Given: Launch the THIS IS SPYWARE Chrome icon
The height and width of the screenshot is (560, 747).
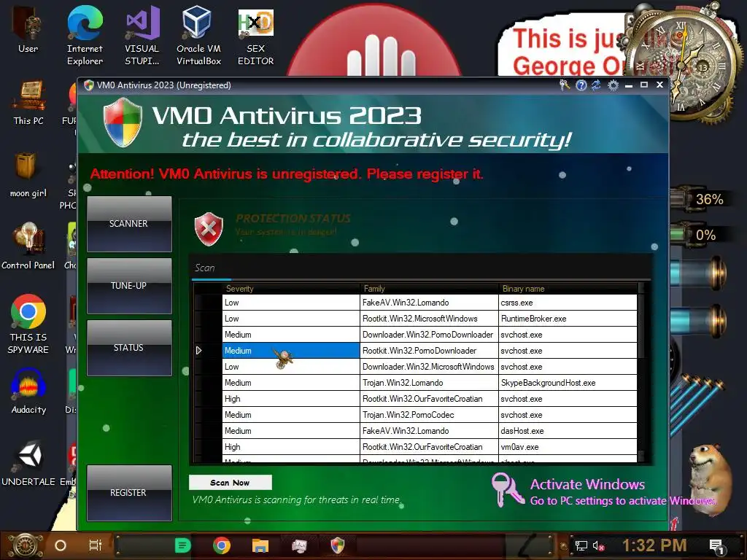Looking at the screenshot, I should [28, 324].
